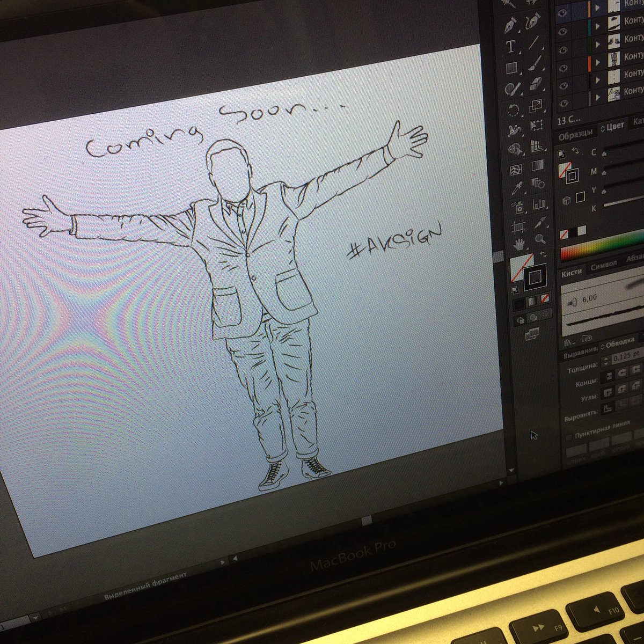Hide the layer with tan color bar
644x644 pixels.
click(562, 13)
